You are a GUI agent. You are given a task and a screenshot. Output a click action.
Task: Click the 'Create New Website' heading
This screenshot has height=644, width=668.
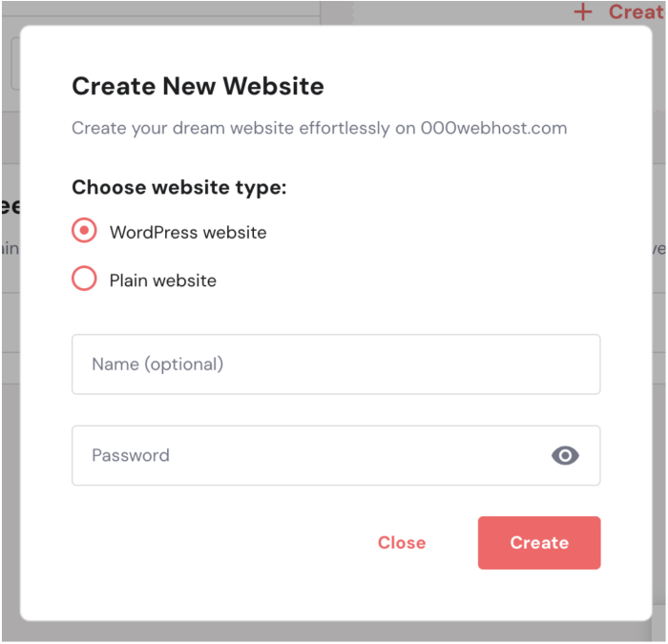pos(198,86)
